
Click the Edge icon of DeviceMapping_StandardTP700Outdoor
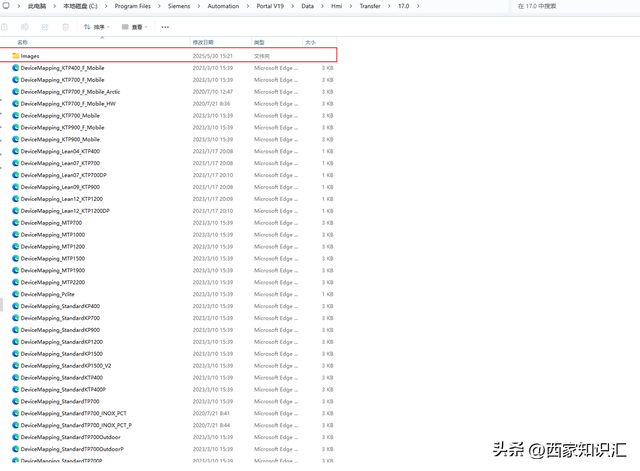click(x=16, y=437)
